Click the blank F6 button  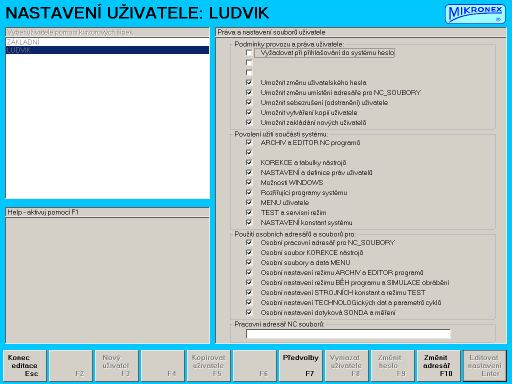[255, 365]
